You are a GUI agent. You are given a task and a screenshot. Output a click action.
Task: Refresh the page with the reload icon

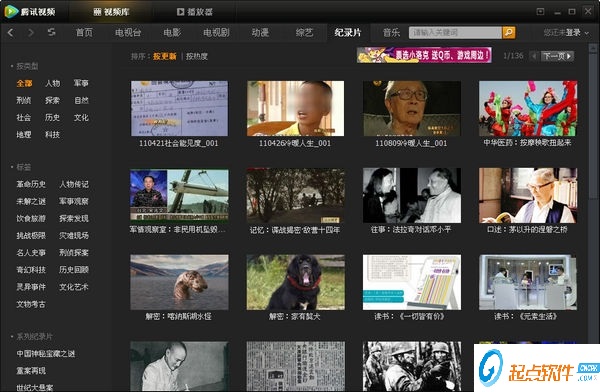[x=51, y=33]
